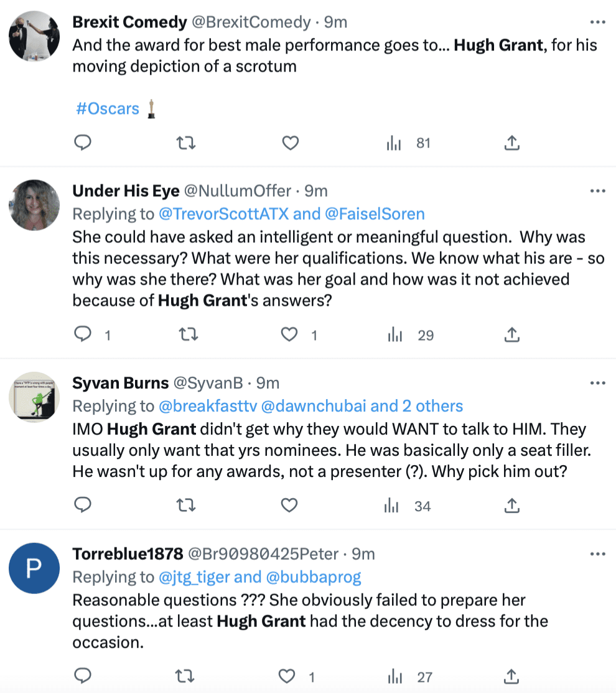Image resolution: width=616 pixels, height=693 pixels.
Task: Like the Under His Eye tweet
Action: pos(289,334)
